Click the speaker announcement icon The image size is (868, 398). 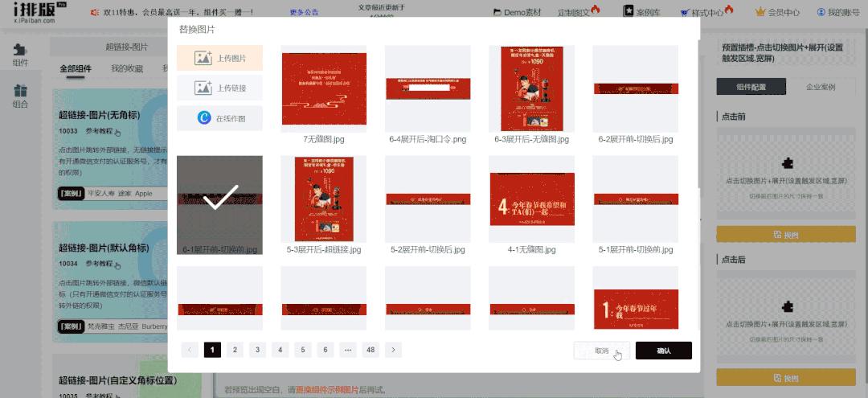[x=95, y=11]
